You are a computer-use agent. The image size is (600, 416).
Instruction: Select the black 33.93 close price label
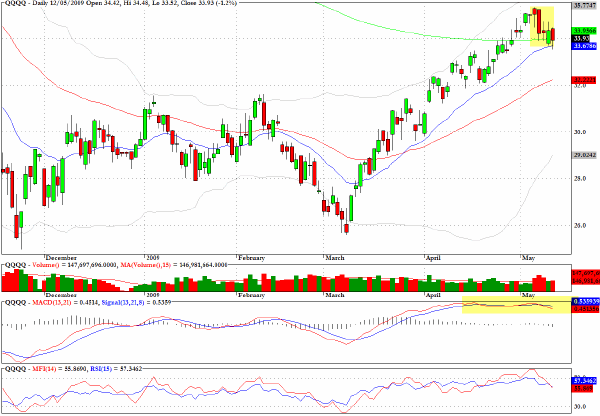pos(581,38)
